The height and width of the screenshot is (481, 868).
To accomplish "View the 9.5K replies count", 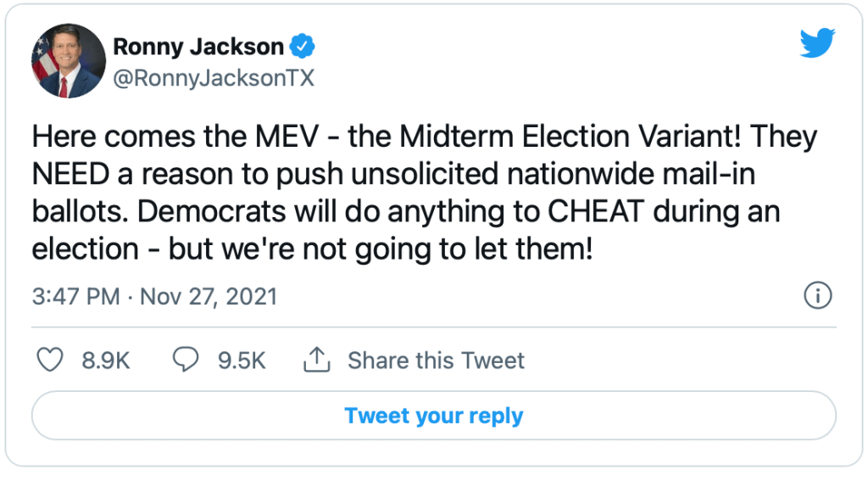I will click(x=242, y=361).
